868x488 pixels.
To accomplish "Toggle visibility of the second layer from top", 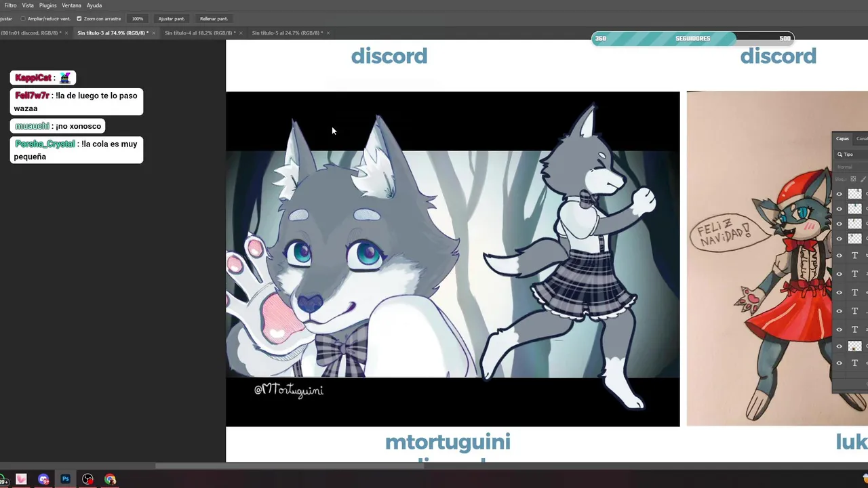I will (839, 209).
